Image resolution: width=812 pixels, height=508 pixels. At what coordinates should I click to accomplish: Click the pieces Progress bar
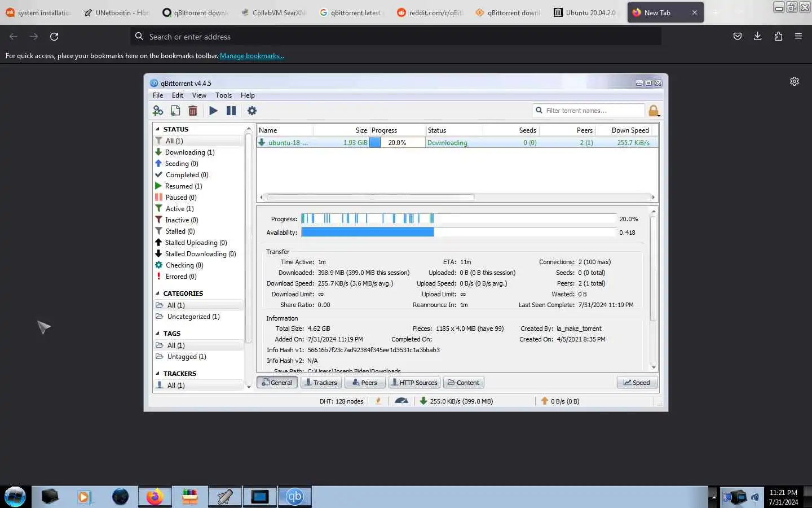(x=458, y=219)
